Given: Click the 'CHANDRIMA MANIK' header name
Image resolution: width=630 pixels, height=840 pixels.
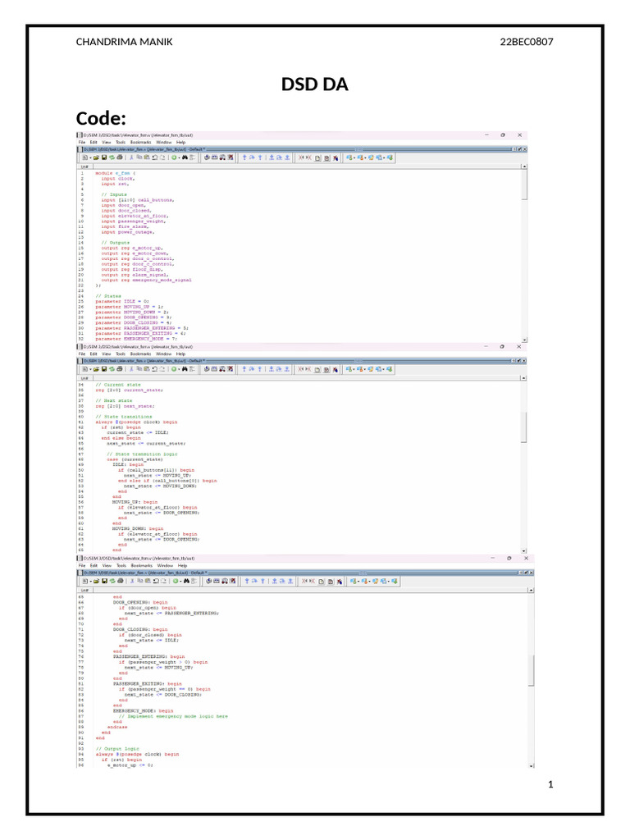Looking at the screenshot, I should point(125,42).
